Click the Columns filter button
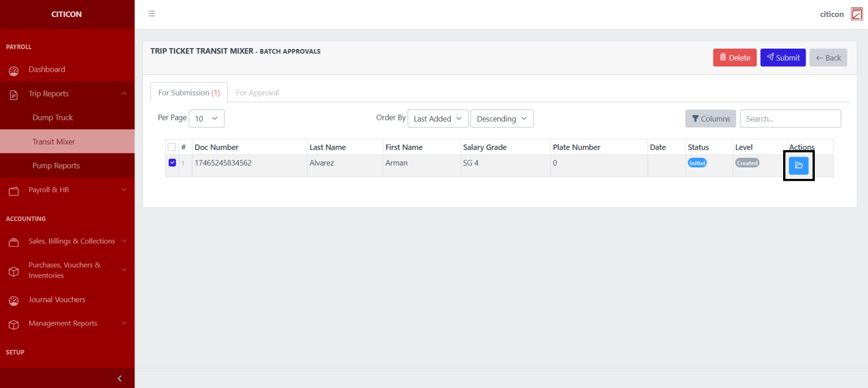Image resolution: width=868 pixels, height=388 pixels. coord(710,118)
